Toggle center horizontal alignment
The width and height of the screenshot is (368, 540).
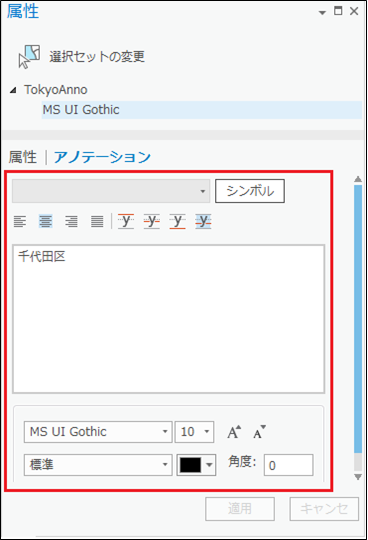coord(45,221)
